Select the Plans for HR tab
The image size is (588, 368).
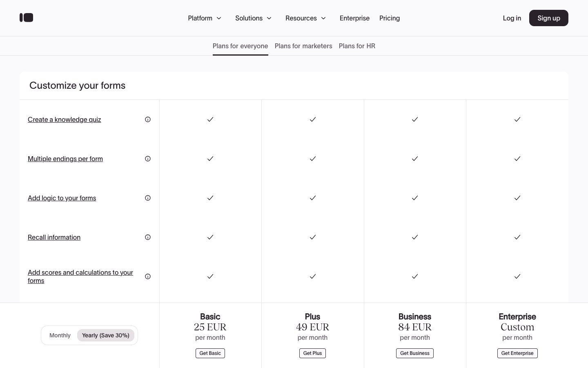click(x=357, y=46)
